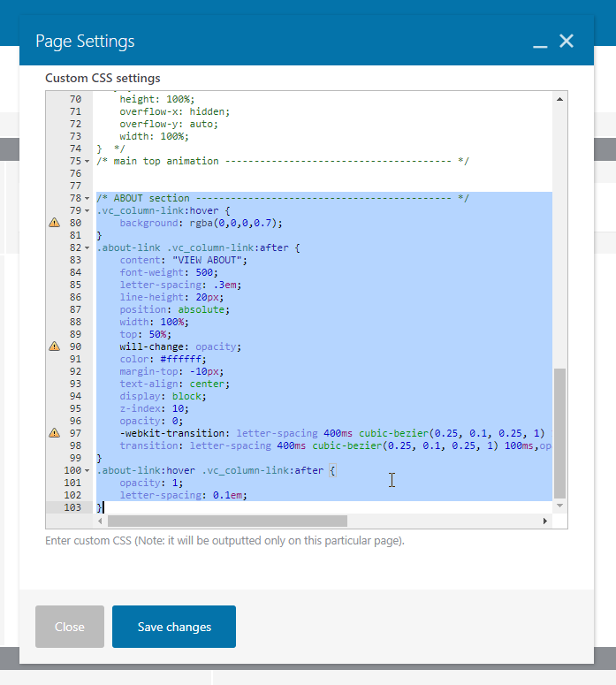Viewport: 616px width, 685px height.
Task: Click the warning icon on line 80
Action: click(54, 223)
